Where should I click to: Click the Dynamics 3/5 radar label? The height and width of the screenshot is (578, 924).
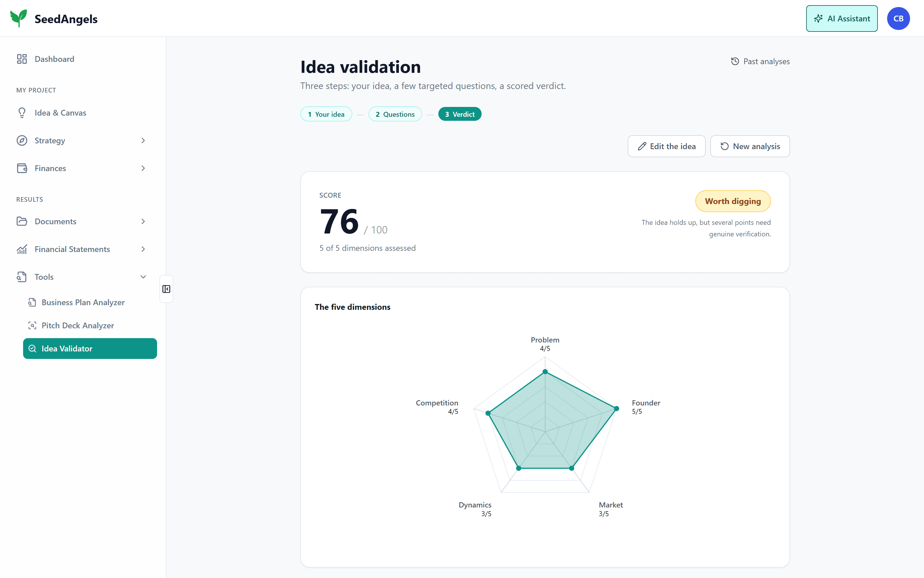[x=475, y=509]
